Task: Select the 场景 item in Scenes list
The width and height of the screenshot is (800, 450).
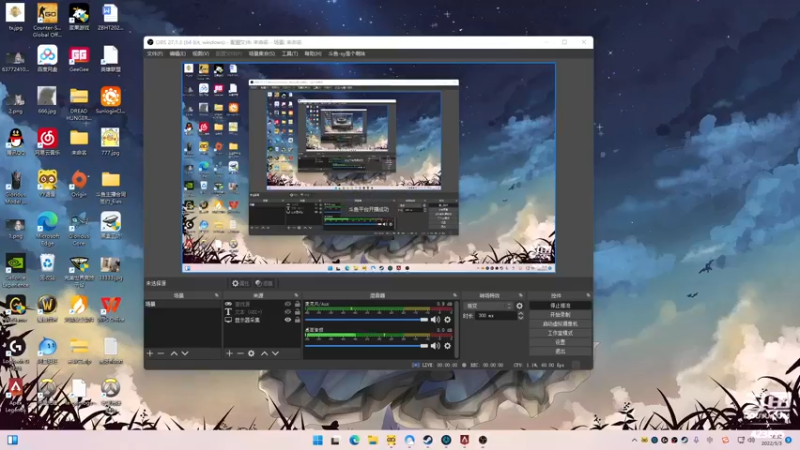Action: pyautogui.click(x=183, y=304)
